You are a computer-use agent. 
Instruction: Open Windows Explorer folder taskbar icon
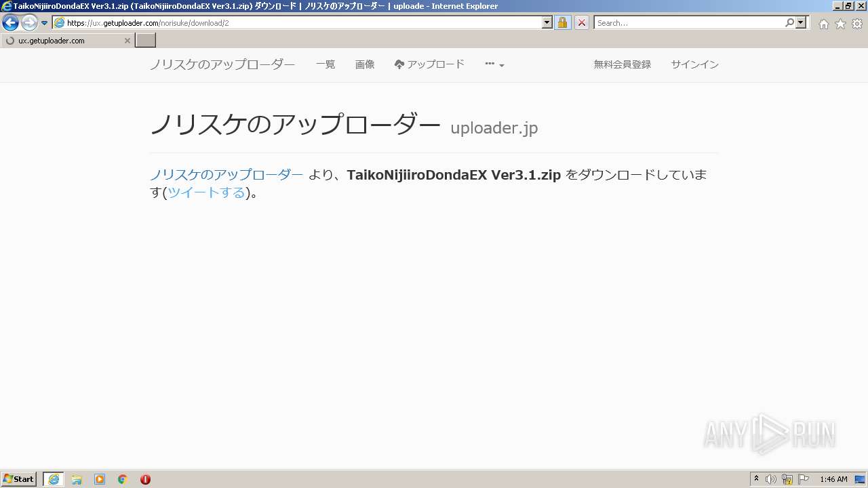[77, 479]
